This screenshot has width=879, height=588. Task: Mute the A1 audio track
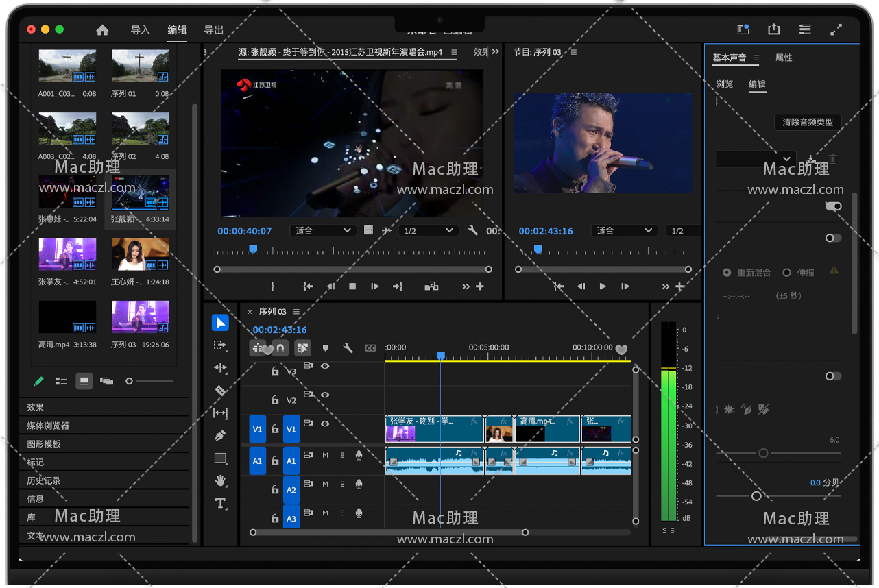326,456
